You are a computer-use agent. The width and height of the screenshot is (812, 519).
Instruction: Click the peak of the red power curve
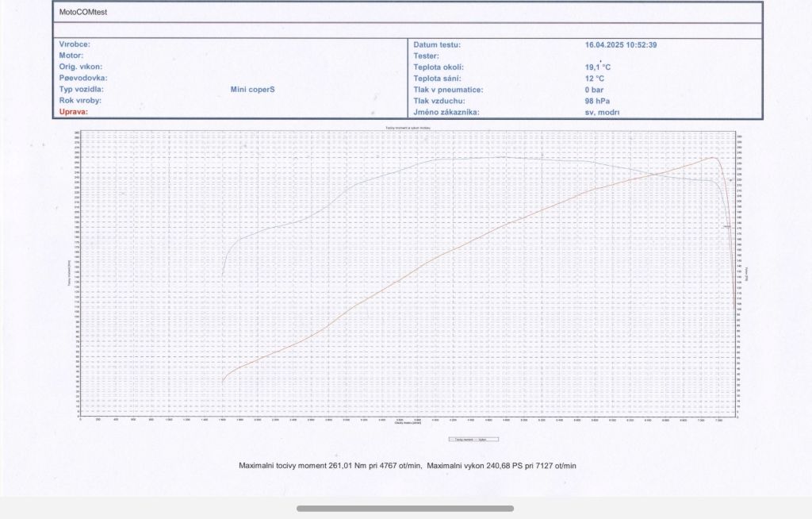714,157
